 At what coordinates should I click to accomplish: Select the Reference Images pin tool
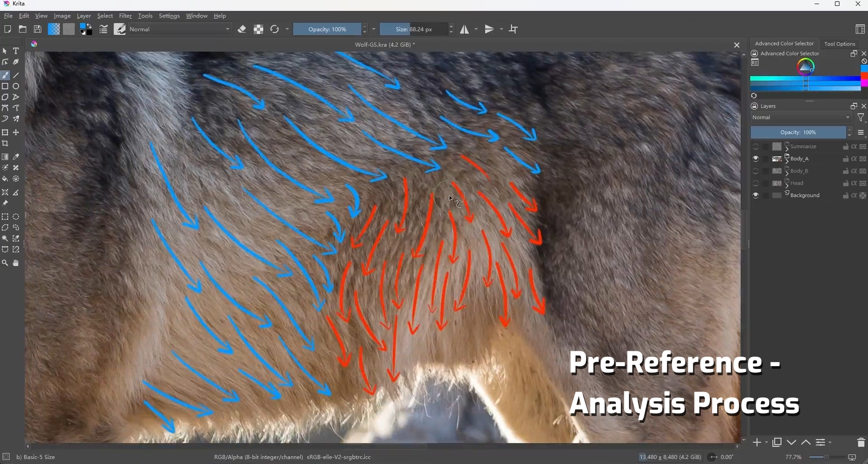[5, 203]
